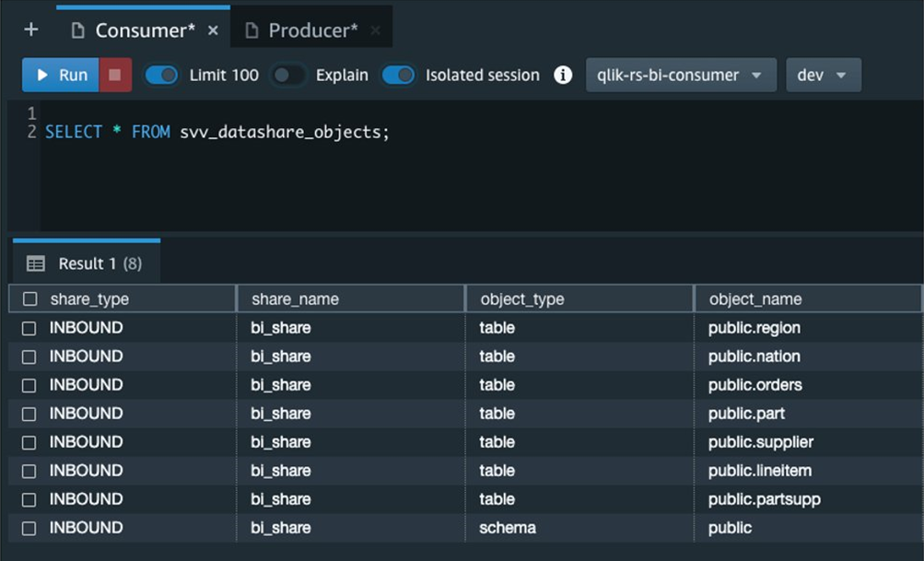Open the qlik-rs-bi-consumer cluster dropdown

pos(680,76)
